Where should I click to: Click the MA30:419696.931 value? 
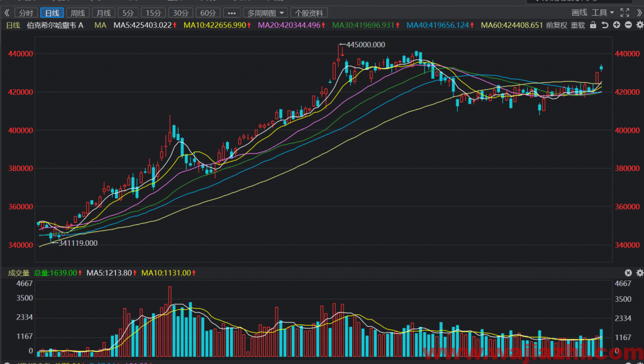pos(364,25)
